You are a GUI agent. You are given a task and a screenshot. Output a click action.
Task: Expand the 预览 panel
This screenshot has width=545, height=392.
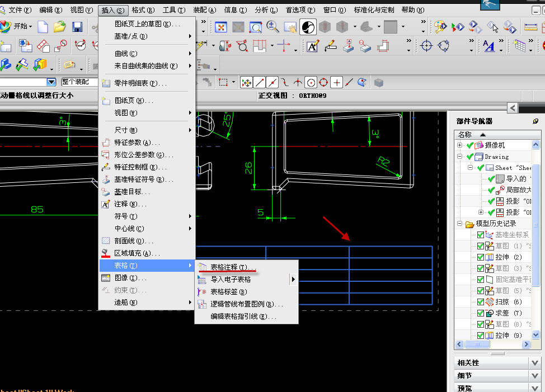pyautogui.click(x=534, y=388)
